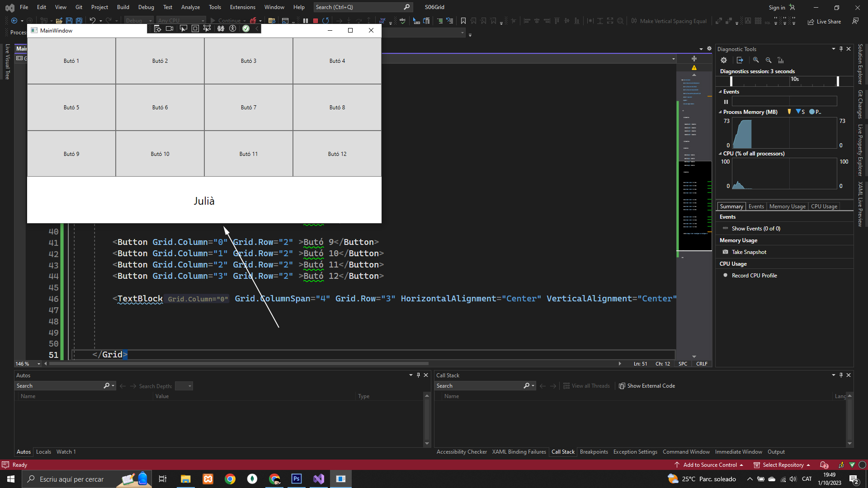Click the Restart debugging icon
This screenshot has width=868, height=488.
(325, 21)
